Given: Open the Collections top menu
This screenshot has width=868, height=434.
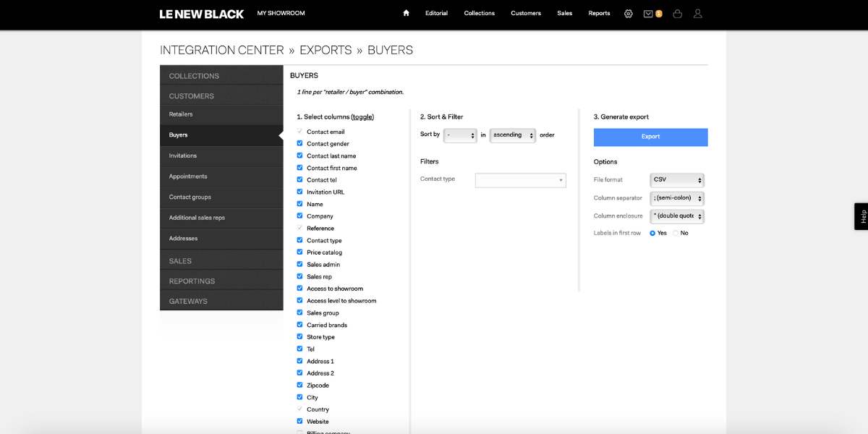Looking at the screenshot, I should pyautogui.click(x=480, y=13).
